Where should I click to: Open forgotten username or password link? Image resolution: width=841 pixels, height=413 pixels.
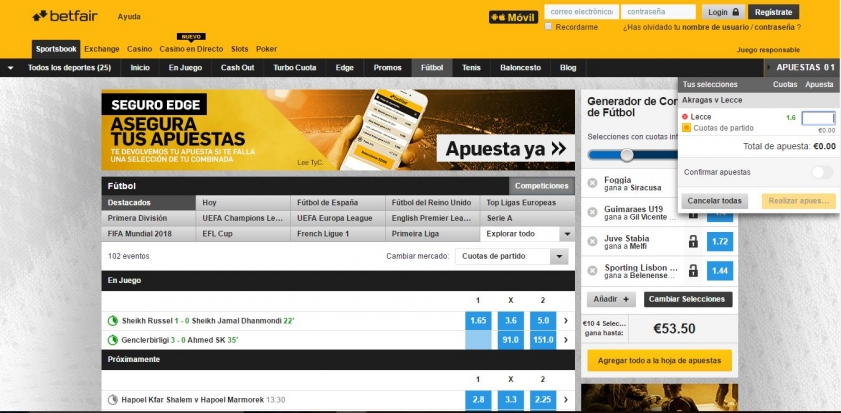point(712,27)
